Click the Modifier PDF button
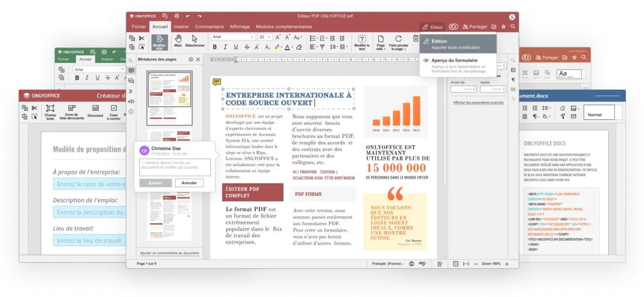 pos(159,42)
